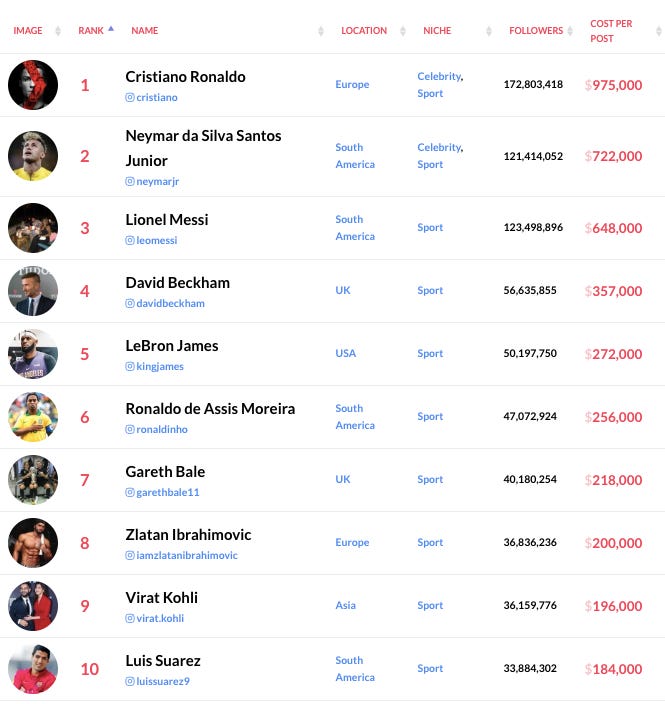Click Instagram icon beside kingjames handle
Image resolution: width=665 pixels, height=704 pixels.
tap(130, 367)
